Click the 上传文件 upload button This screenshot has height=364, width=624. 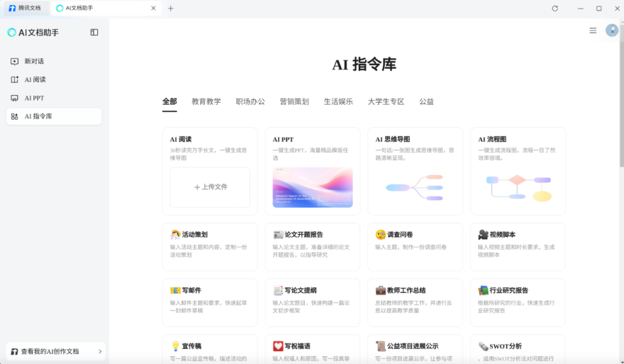pyautogui.click(x=210, y=187)
